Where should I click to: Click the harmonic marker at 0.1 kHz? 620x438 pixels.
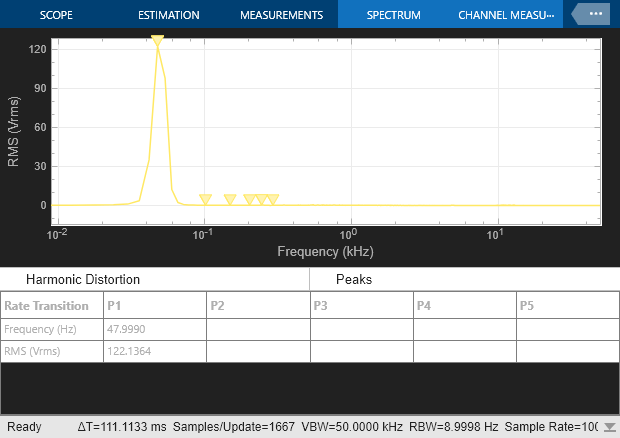[x=205, y=200]
